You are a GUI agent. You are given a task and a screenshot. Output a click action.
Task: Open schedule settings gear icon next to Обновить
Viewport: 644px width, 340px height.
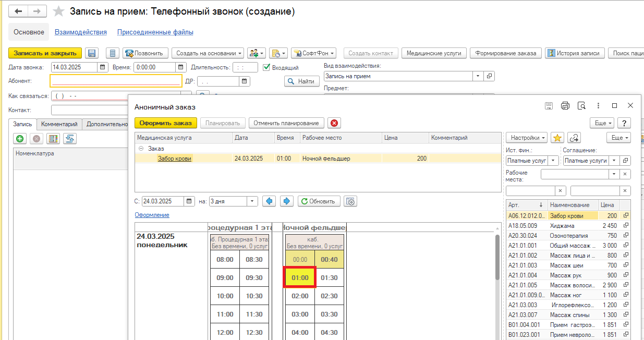click(350, 201)
